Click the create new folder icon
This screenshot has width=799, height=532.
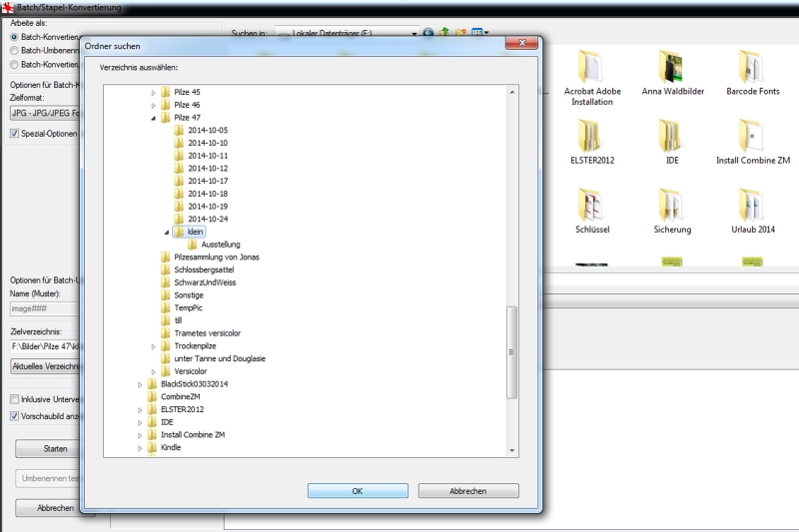[461, 33]
